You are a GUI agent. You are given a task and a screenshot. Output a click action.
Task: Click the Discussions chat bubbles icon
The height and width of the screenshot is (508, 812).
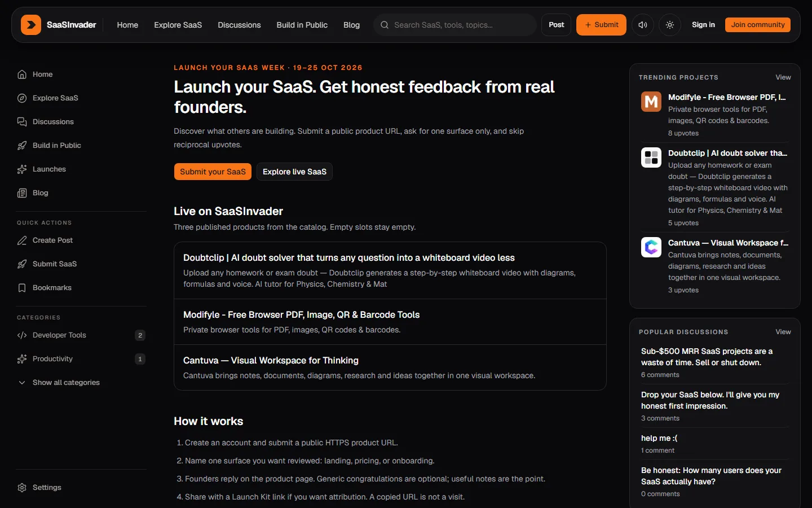[x=22, y=122]
